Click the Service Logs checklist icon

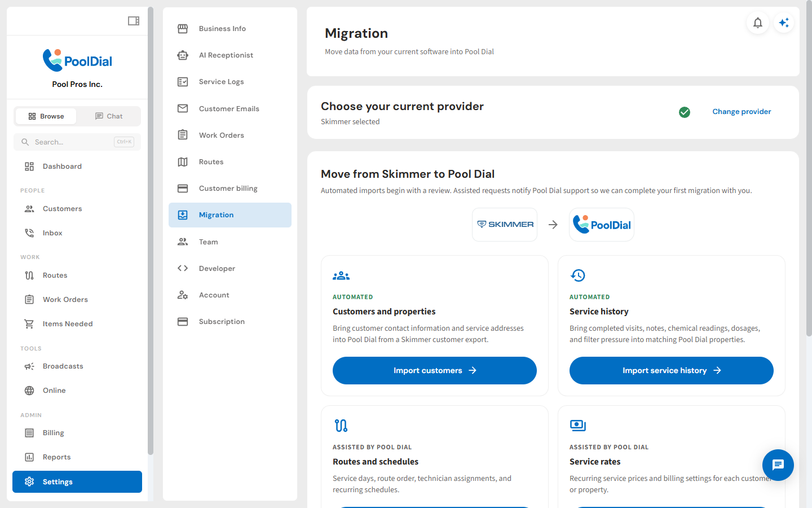point(183,82)
